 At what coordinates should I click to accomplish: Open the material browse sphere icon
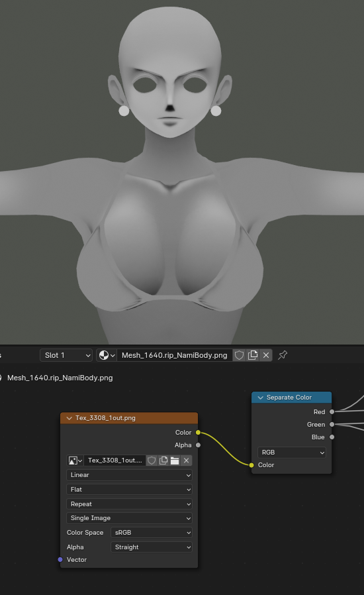[x=107, y=355]
